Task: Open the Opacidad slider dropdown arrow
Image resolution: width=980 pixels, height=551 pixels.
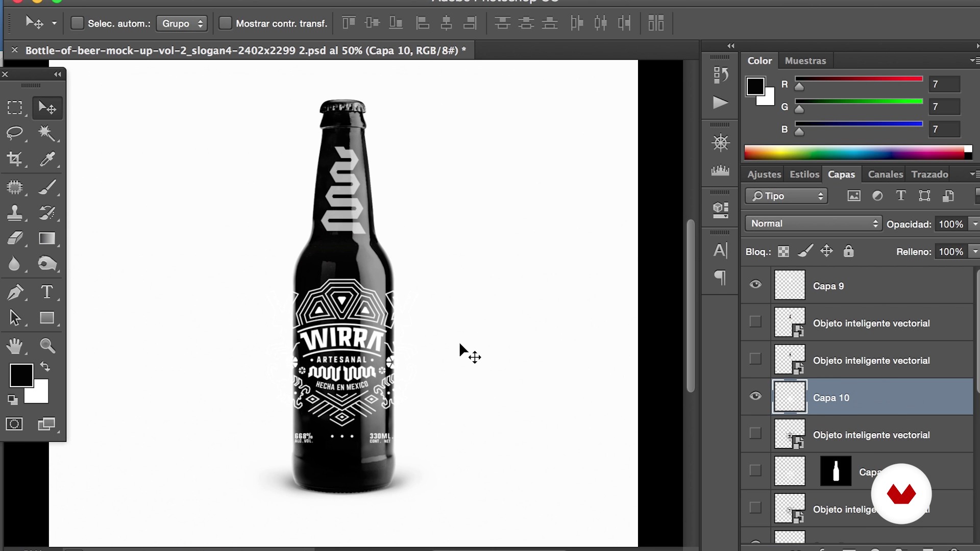Action: coord(975,224)
